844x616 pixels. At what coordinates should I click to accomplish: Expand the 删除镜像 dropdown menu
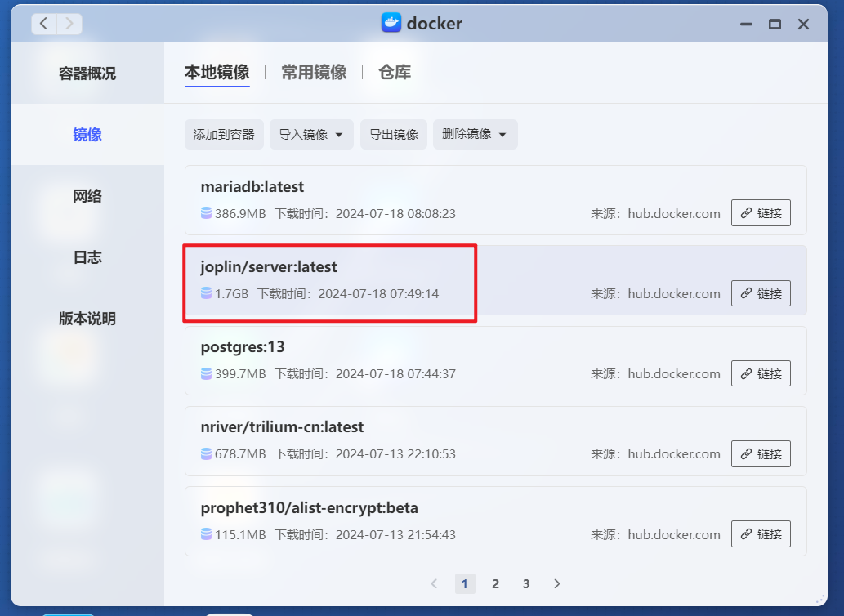[x=475, y=134]
